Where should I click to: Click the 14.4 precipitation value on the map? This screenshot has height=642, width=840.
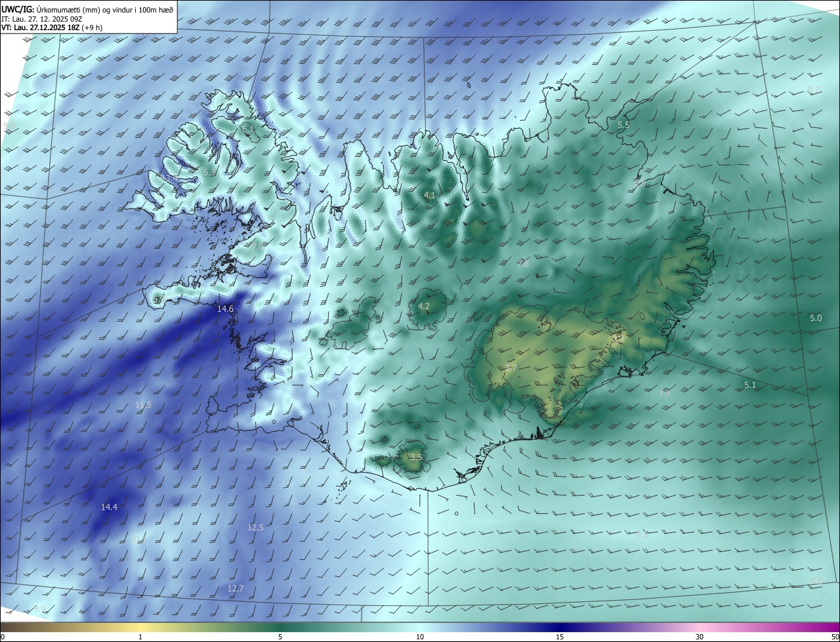(109, 507)
